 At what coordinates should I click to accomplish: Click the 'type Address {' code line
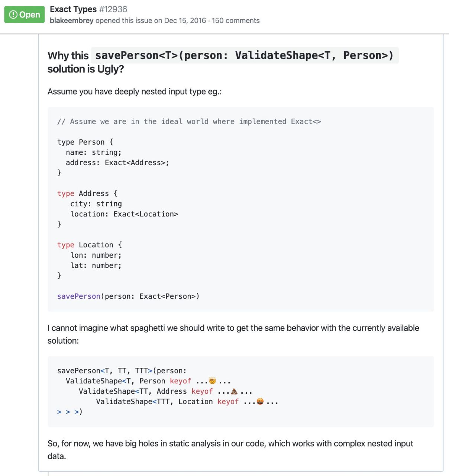pyautogui.click(x=87, y=193)
